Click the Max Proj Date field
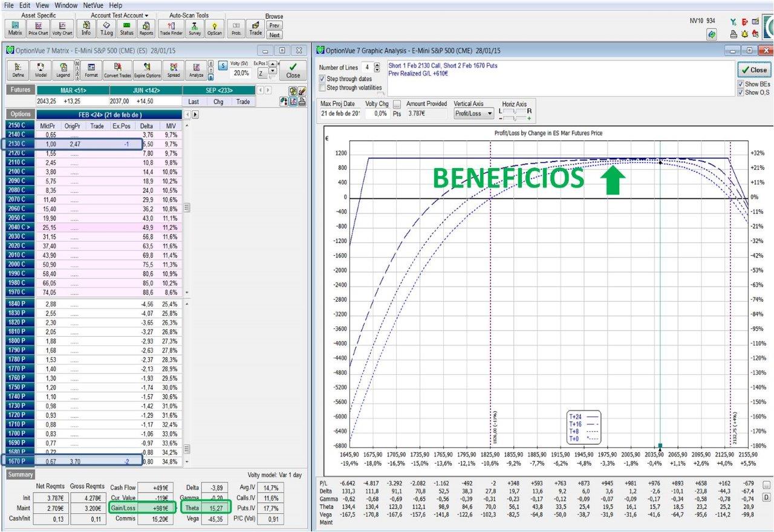The image size is (774, 532). click(x=340, y=114)
